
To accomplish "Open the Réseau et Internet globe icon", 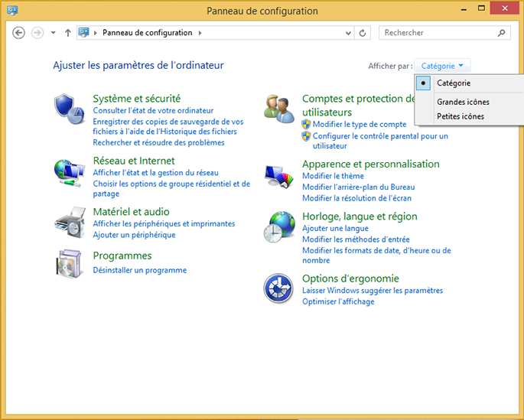I will point(69,173).
